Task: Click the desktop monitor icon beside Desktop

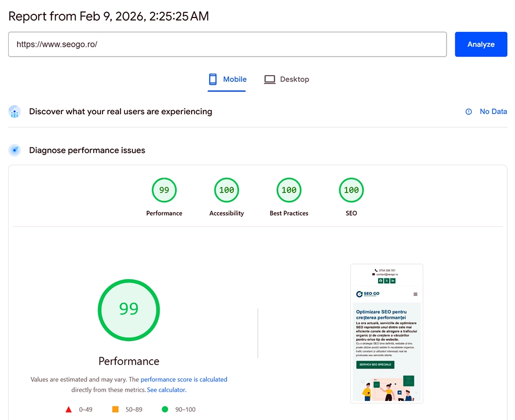Action: click(x=269, y=79)
